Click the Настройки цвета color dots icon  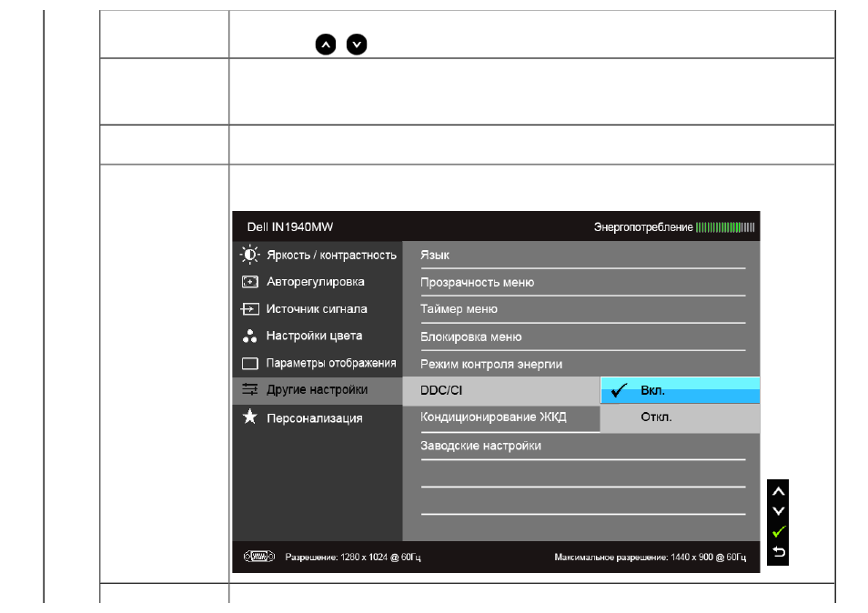click(x=249, y=336)
